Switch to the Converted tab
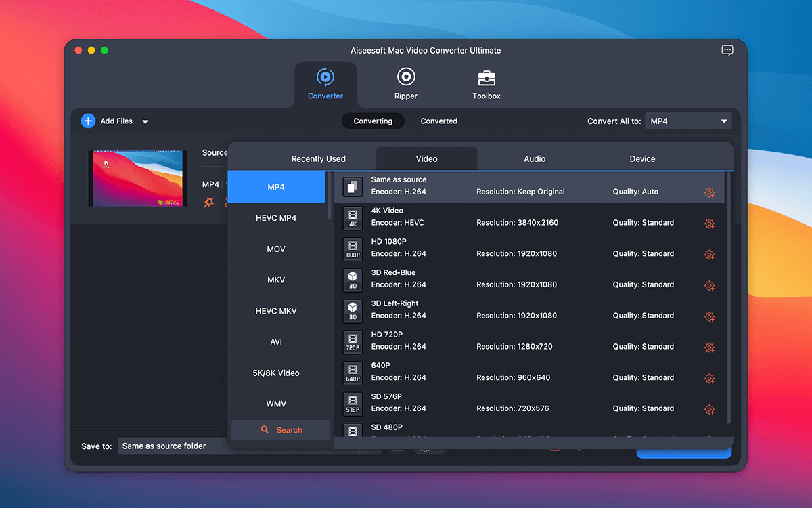Viewport: 812px width, 508px height. [439, 121]
